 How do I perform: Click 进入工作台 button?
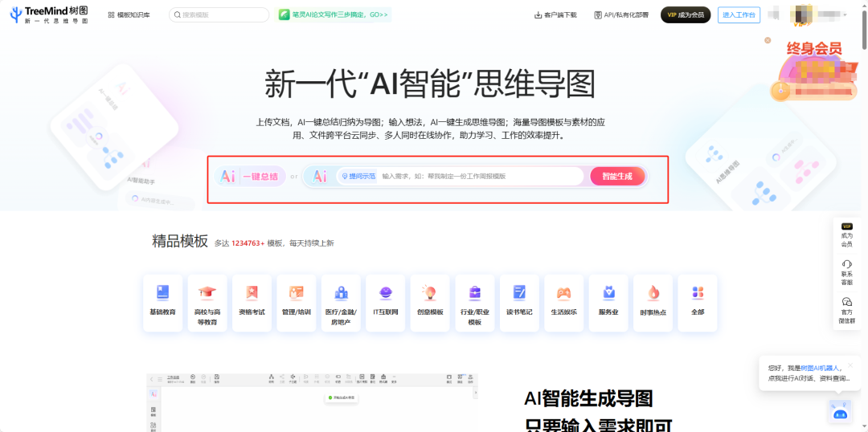click(x=739, y=15)
